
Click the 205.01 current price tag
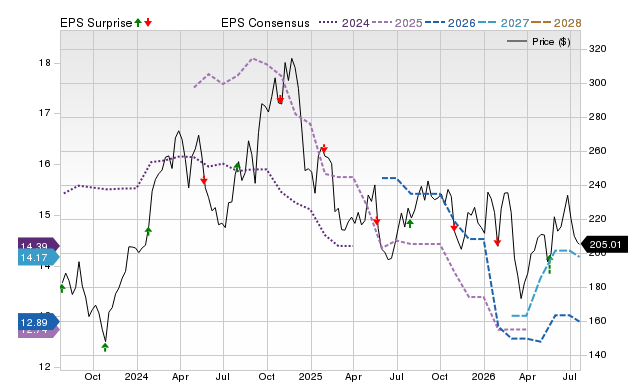pos(605,244)
